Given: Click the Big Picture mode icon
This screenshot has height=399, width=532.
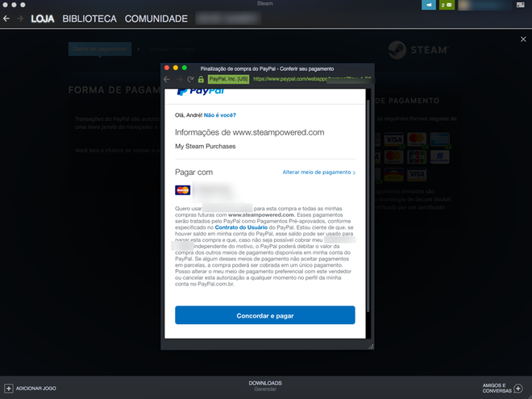Looking at the screenshot, I should [520, 5].
